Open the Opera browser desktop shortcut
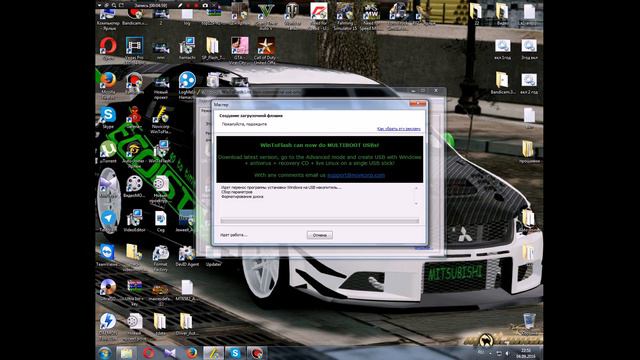The image size is (640, 360). pos(108,48)
